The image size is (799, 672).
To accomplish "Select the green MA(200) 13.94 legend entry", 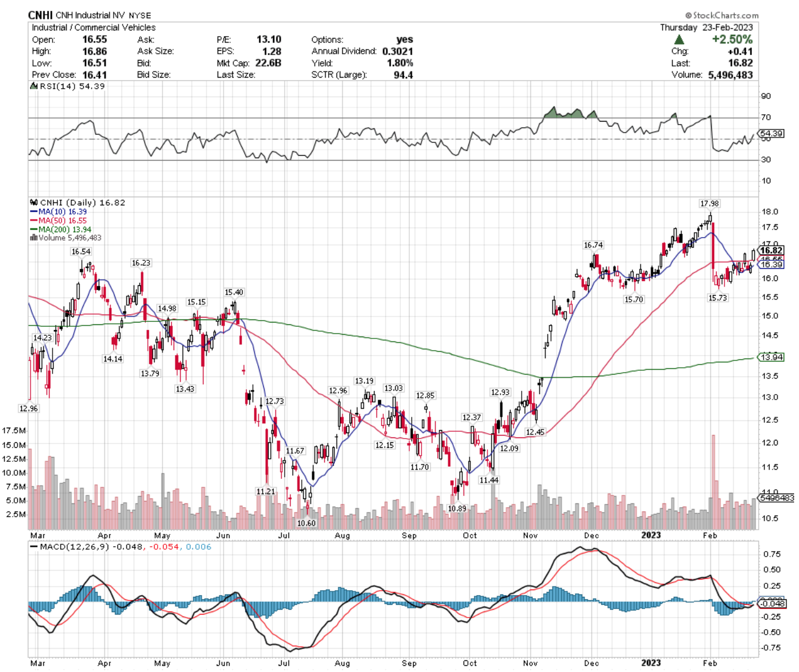I will 61,229.
